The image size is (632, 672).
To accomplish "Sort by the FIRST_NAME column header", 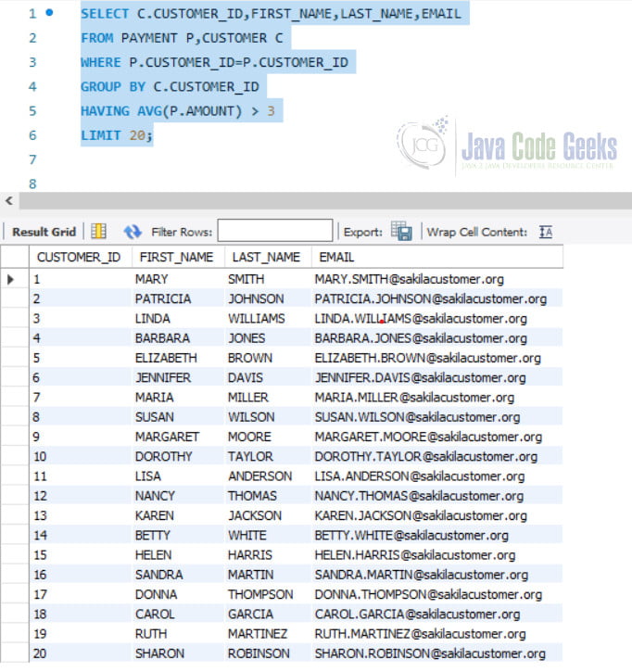I will coord(176,257).
